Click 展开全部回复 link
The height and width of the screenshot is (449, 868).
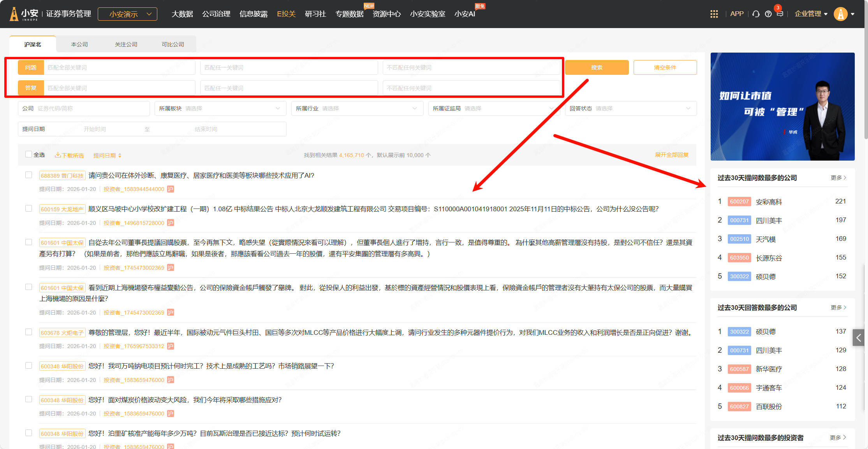point(671,155)
